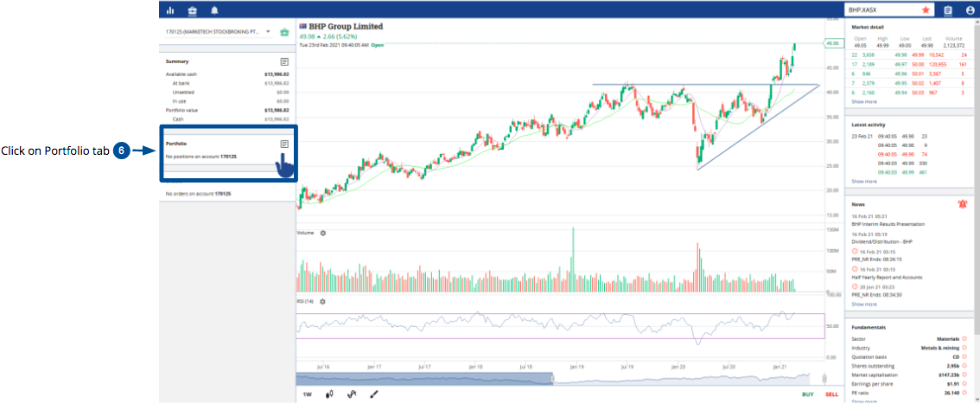Click the red news alert bell icon
980x404 pixels.
[x=962, y=204]
